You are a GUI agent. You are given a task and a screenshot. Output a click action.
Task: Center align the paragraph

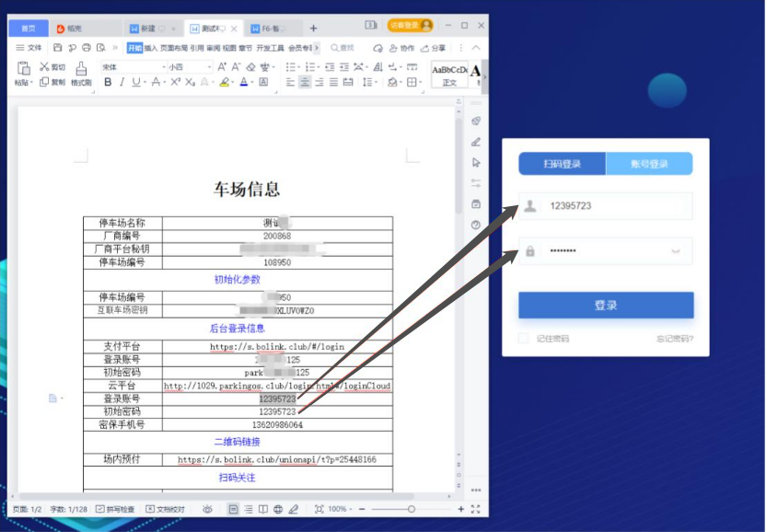tap(305, 82)
